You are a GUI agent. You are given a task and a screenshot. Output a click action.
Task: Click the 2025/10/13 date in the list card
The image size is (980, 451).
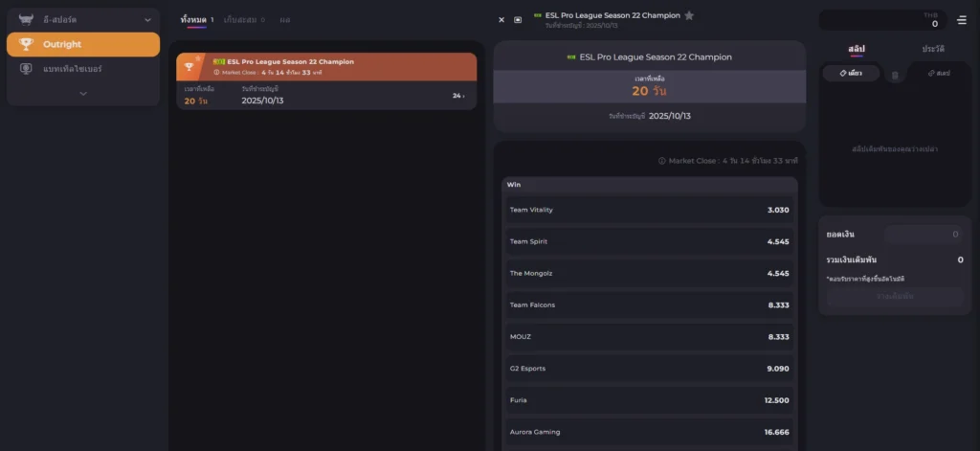(x=262, y=101)
